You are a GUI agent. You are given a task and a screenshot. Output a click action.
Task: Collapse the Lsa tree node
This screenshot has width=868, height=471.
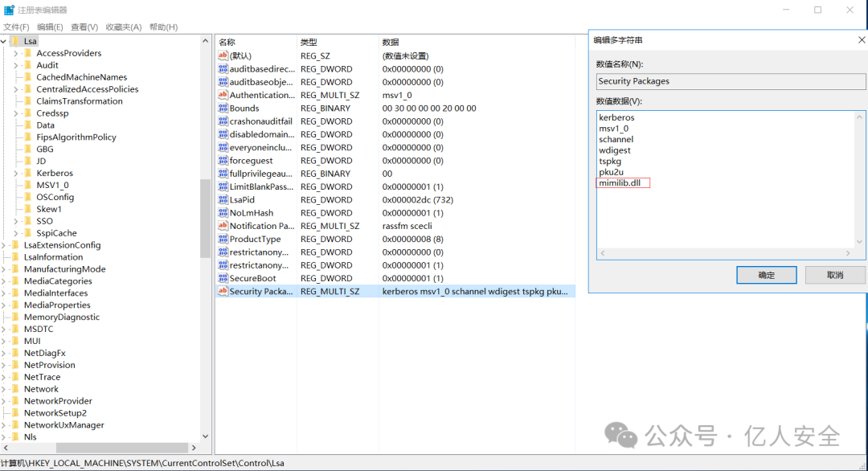tap(4, 41)
